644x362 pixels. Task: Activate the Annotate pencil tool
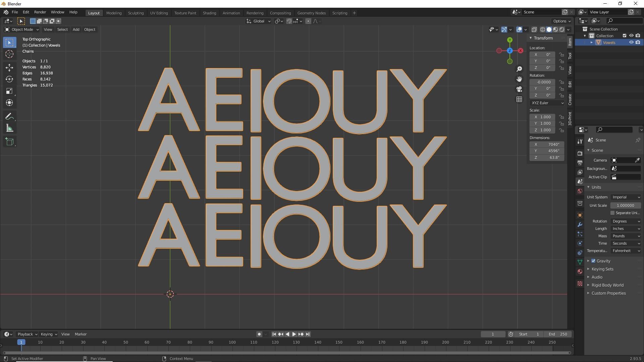9,116
